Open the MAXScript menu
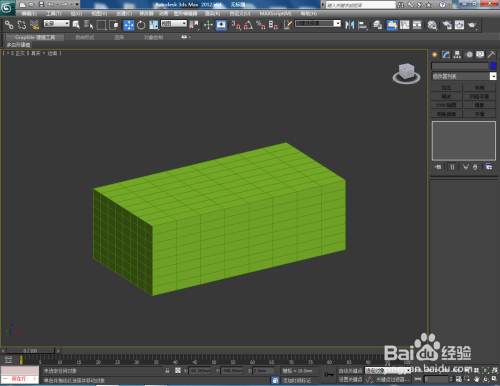 [275, 14]
